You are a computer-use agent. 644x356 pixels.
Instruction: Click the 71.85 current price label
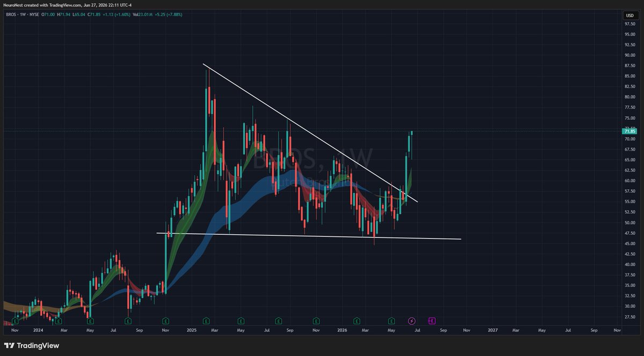[629, 131]
